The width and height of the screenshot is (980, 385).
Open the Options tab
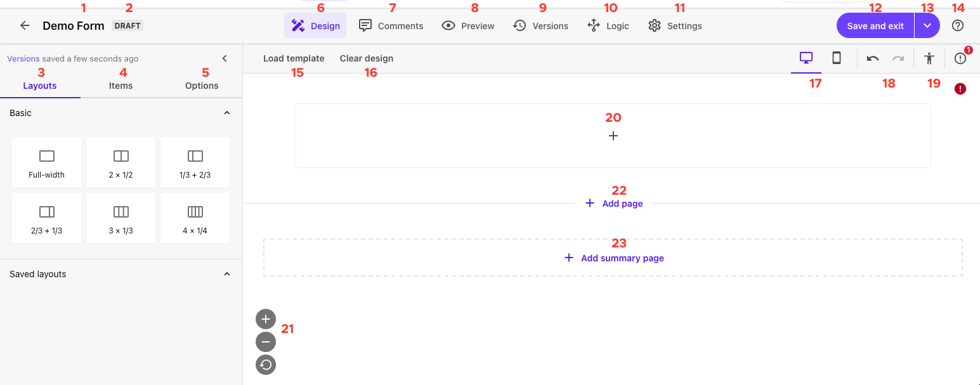click(x=201, y=85)
